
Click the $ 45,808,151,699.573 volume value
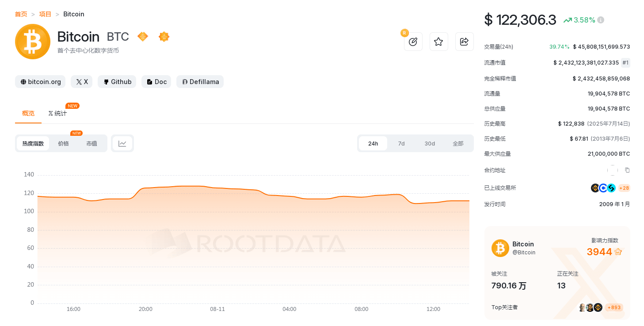(602, 47)
